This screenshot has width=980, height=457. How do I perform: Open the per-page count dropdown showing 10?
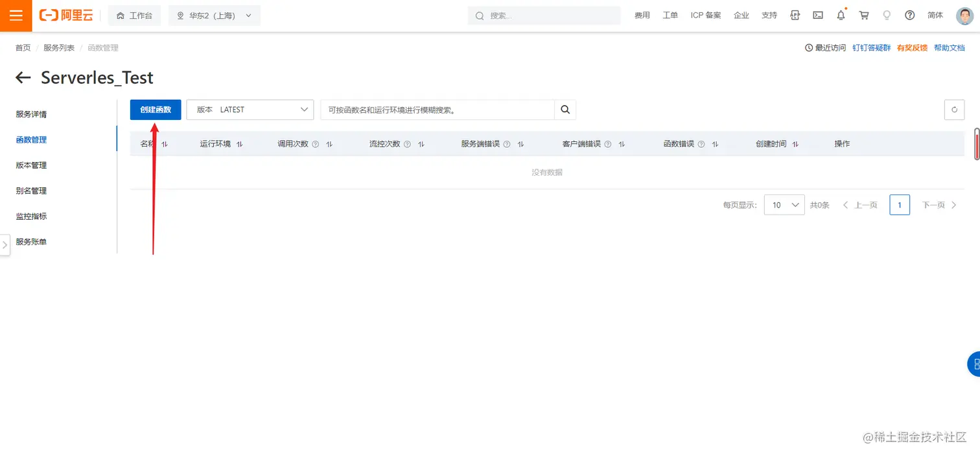click(784, 204)
